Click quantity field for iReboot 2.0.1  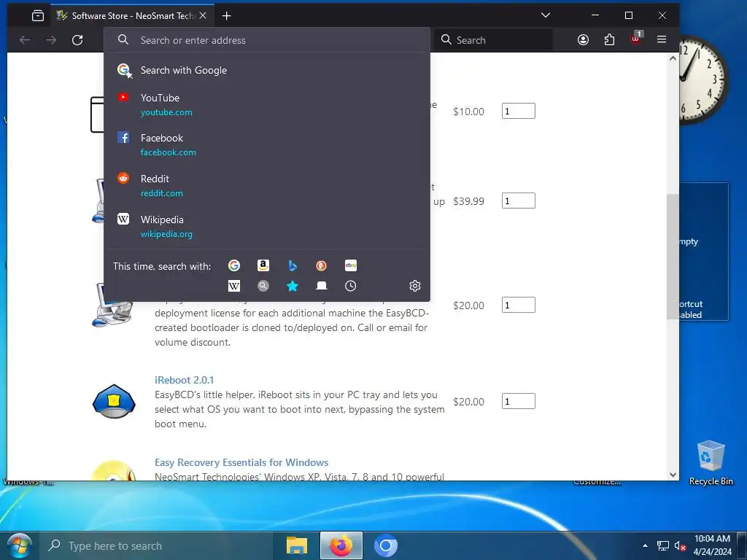(519, 401)
